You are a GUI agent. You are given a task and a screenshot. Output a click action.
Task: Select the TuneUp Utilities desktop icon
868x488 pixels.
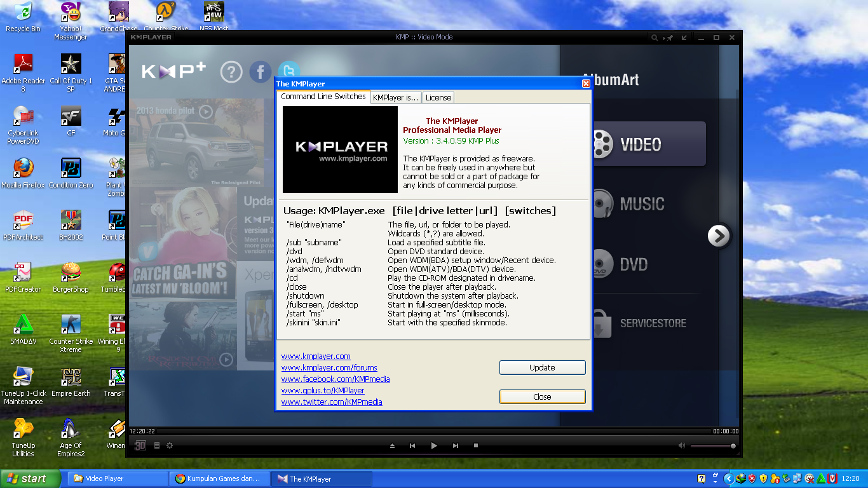(x=23, y=437)
